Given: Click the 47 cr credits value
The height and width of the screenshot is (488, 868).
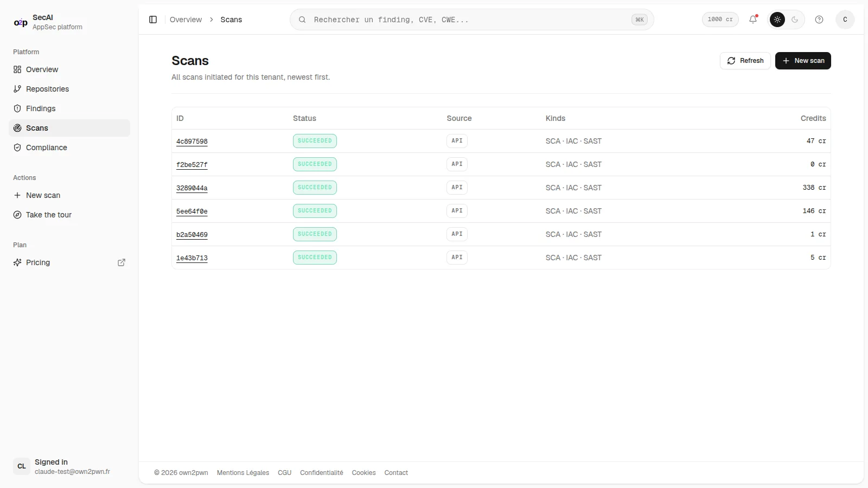Looking at the screenshot, I should [x=816, y=141].
